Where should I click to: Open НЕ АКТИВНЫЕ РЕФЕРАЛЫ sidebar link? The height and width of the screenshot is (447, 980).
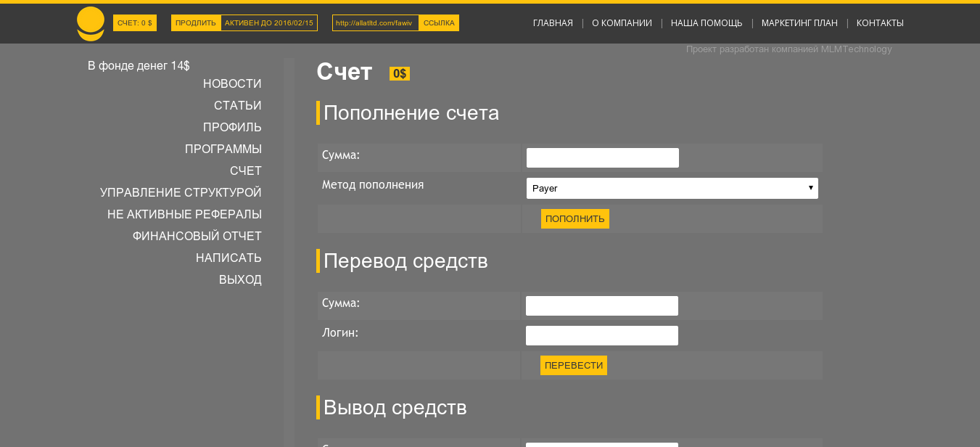coord(184,215)
